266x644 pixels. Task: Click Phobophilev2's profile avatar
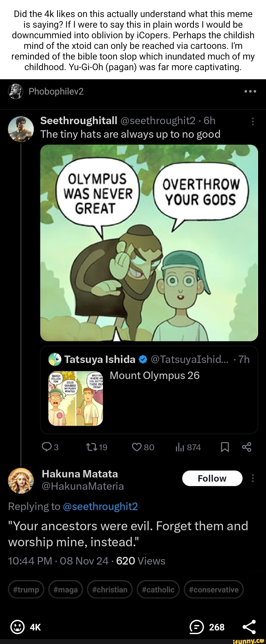coord(16,91)
